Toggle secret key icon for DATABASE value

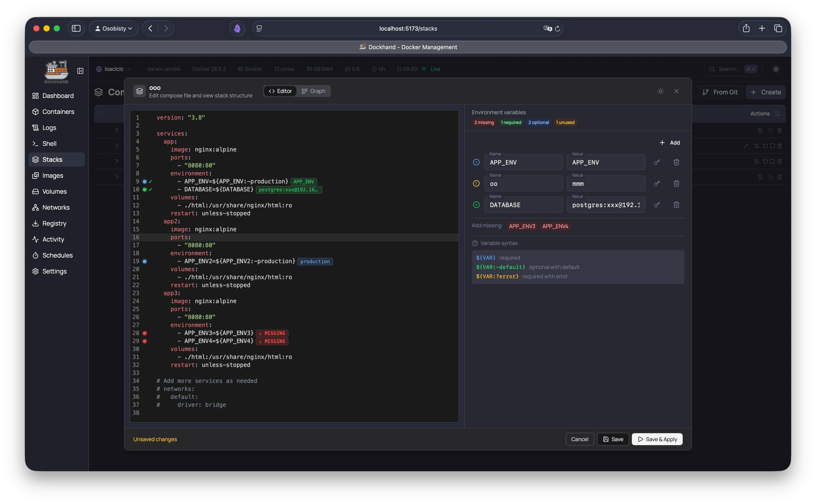656,205
